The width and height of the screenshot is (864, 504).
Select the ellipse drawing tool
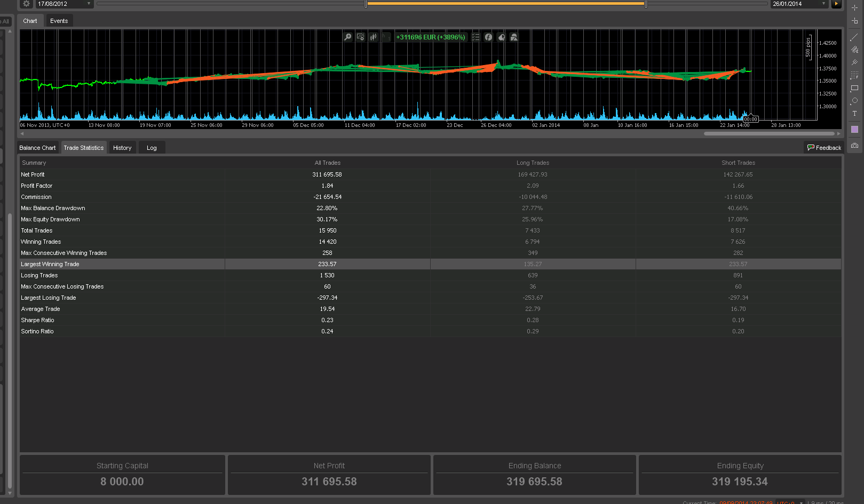854,101
